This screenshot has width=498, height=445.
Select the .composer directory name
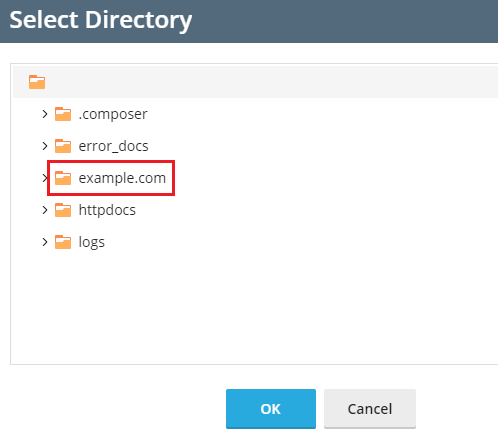(x=113, y=114)
